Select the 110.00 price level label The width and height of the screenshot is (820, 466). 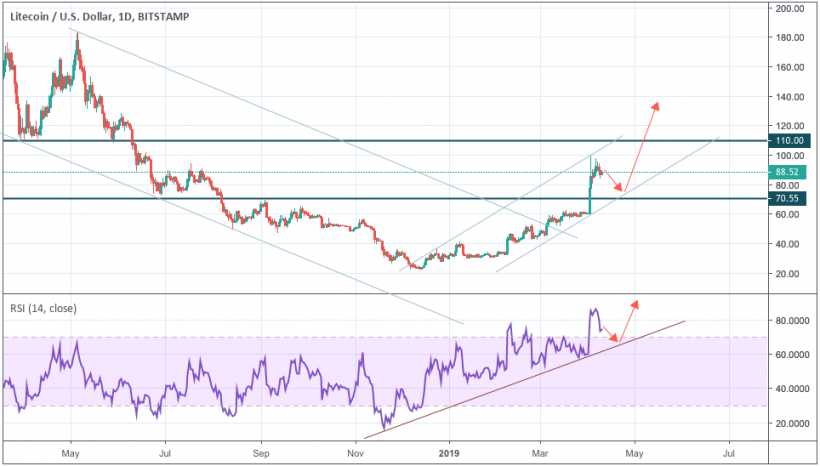coord(787,141)
